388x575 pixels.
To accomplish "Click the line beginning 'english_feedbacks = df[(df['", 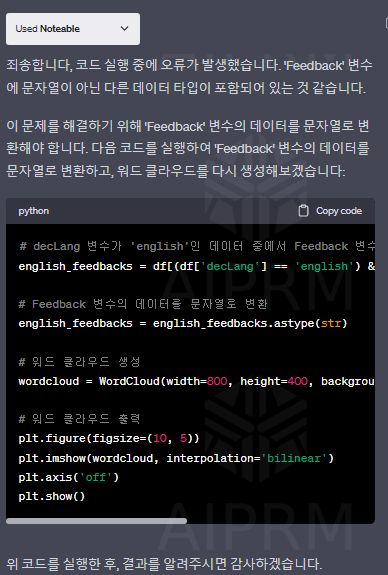I will tap(197, 266).
